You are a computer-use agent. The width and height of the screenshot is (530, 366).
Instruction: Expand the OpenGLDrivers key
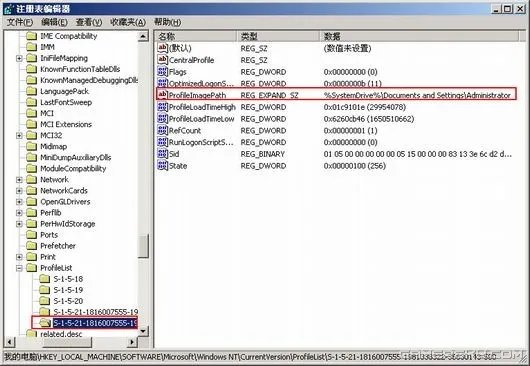[19, 202]
